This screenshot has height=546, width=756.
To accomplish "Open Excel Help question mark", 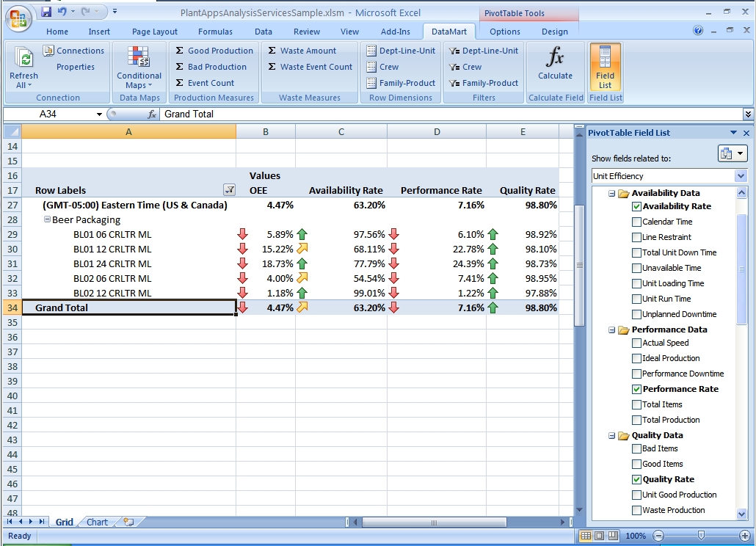I will 698,30.
